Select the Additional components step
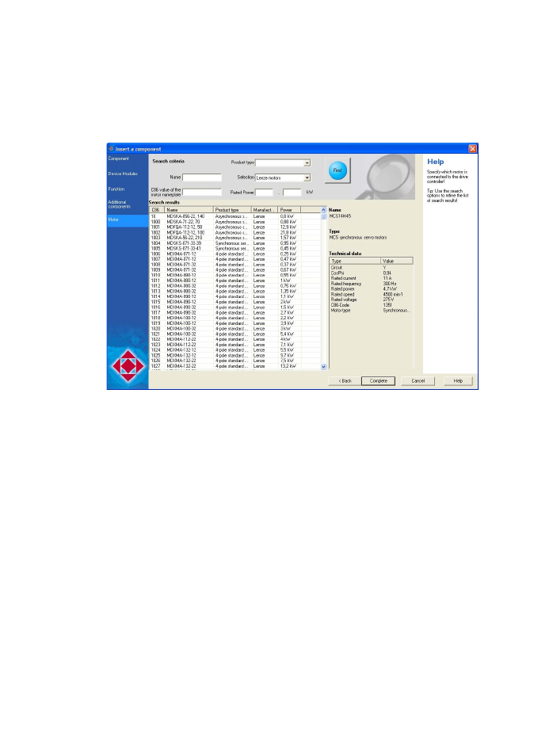 pyautogui.click(x=119, y=204)
